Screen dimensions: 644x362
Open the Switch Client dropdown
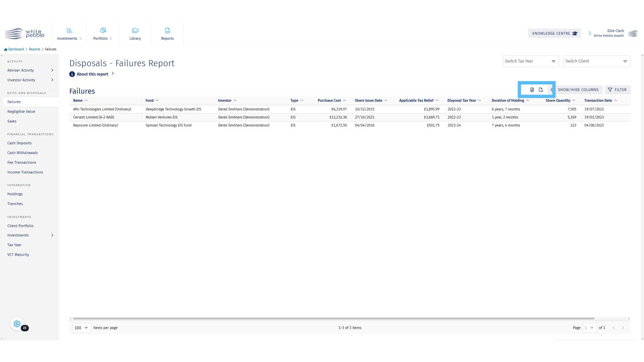click(596, 61)
